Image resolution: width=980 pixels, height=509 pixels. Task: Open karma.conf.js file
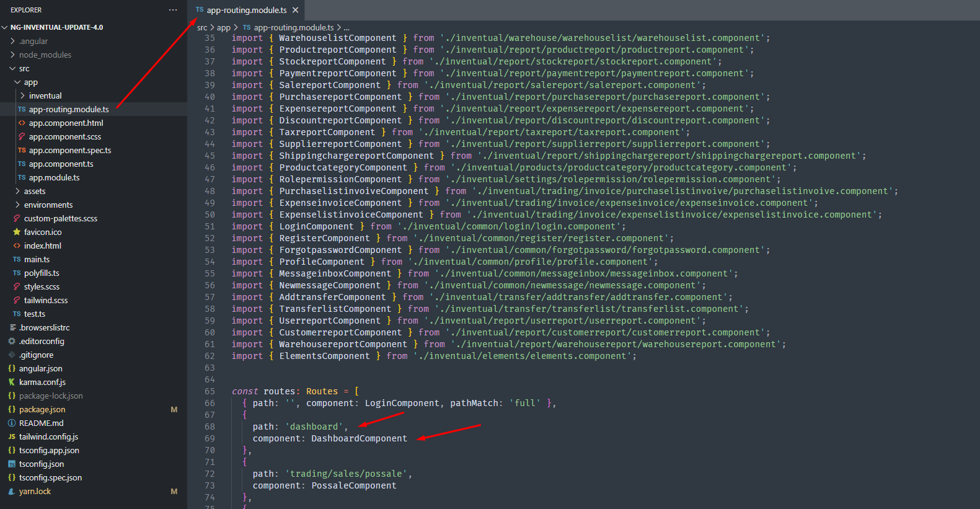(42, 382)
